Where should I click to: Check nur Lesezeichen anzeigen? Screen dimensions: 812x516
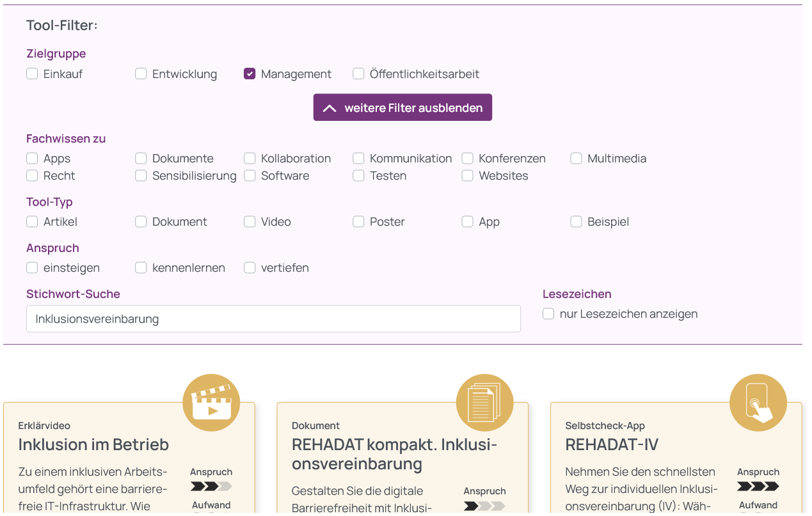coord(548,313)
